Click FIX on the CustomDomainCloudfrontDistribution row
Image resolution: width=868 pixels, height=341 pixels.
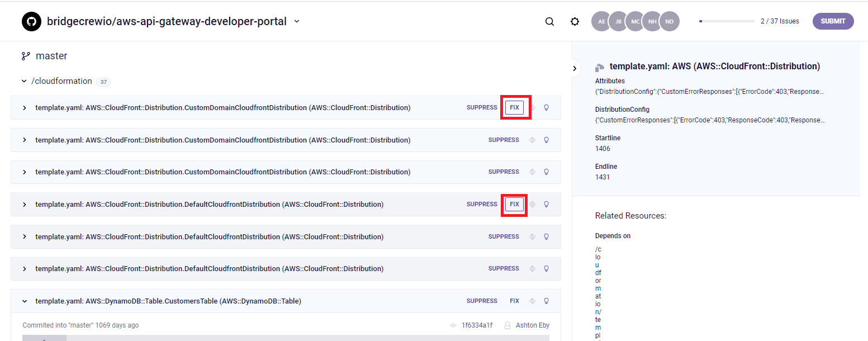coord(514,107)
